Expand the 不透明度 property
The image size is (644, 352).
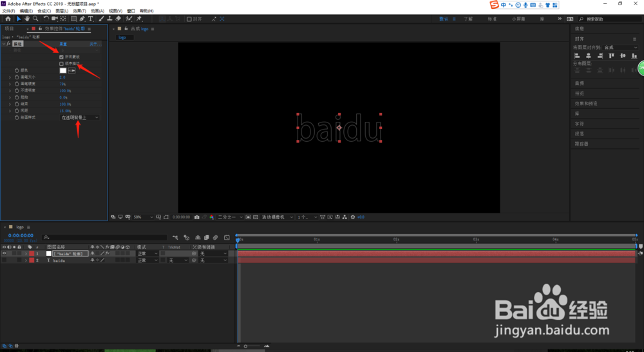pos(10,90)
